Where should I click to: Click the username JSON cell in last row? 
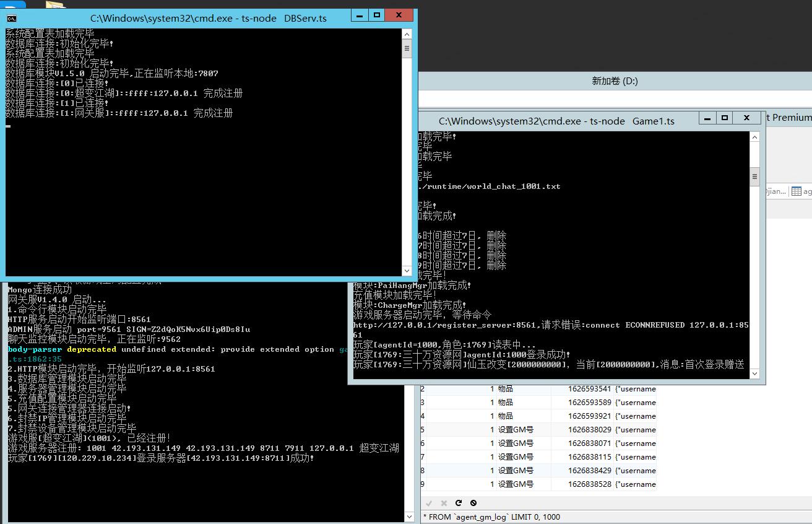(635, 484)
